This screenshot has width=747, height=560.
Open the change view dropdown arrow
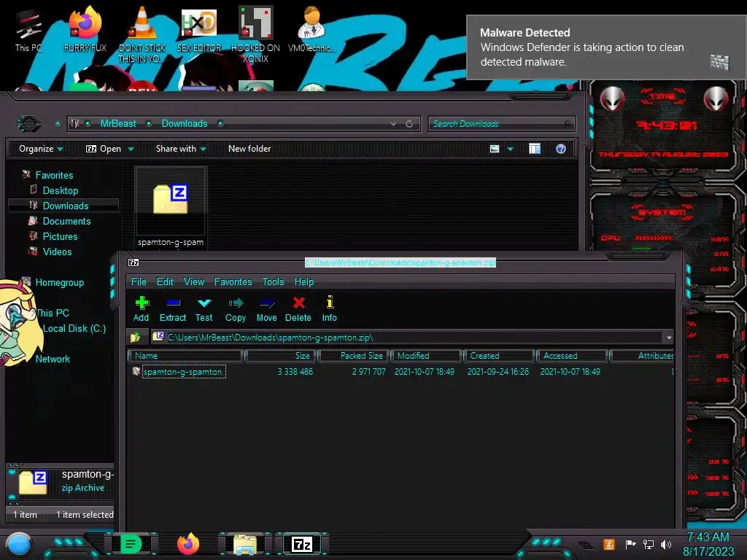pyautogui.click(x=510, y=149)
